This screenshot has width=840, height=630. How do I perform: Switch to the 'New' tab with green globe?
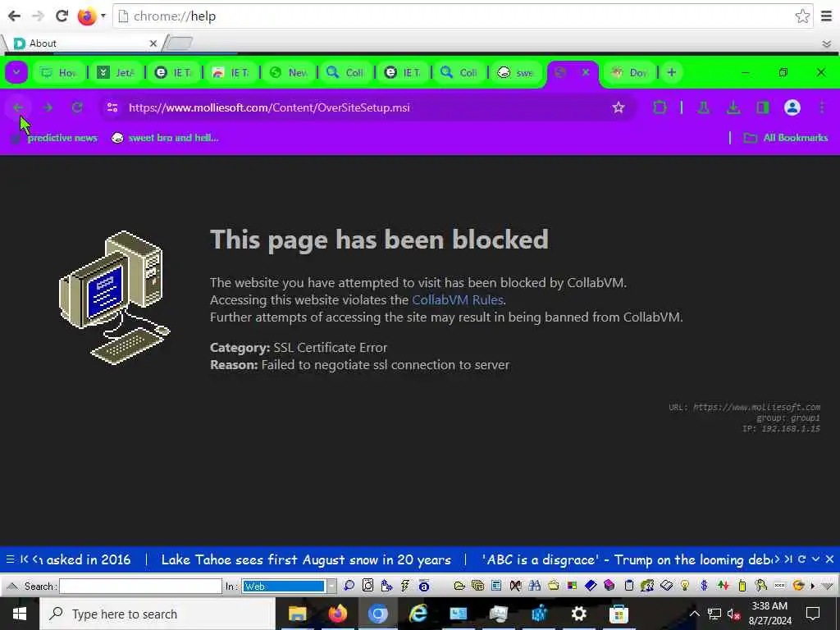[x=289, y=73]
